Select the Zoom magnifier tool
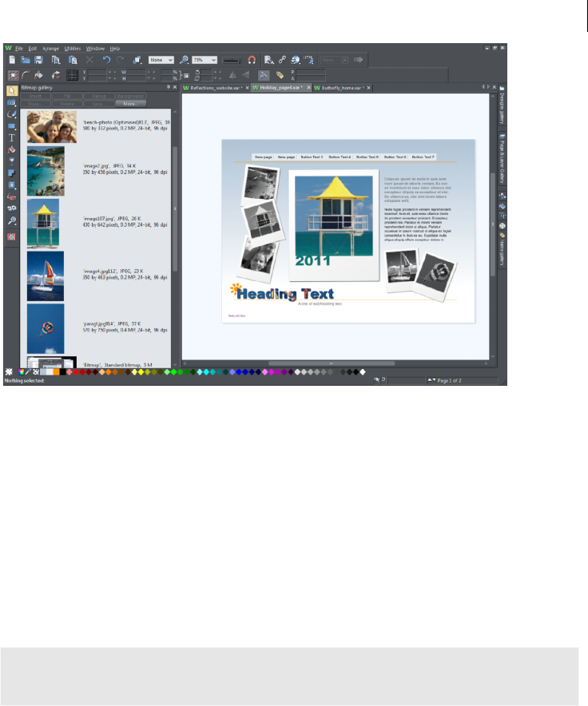 point(12,220)
